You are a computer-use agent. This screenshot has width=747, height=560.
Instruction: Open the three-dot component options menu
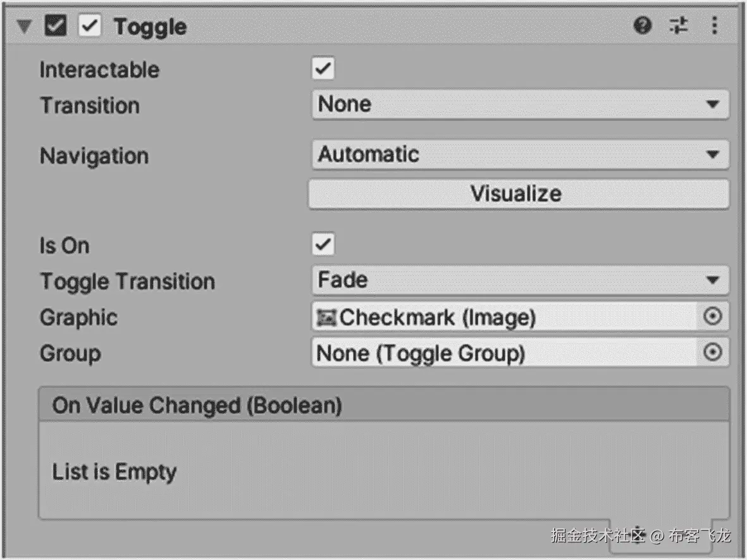coord(714,25)
